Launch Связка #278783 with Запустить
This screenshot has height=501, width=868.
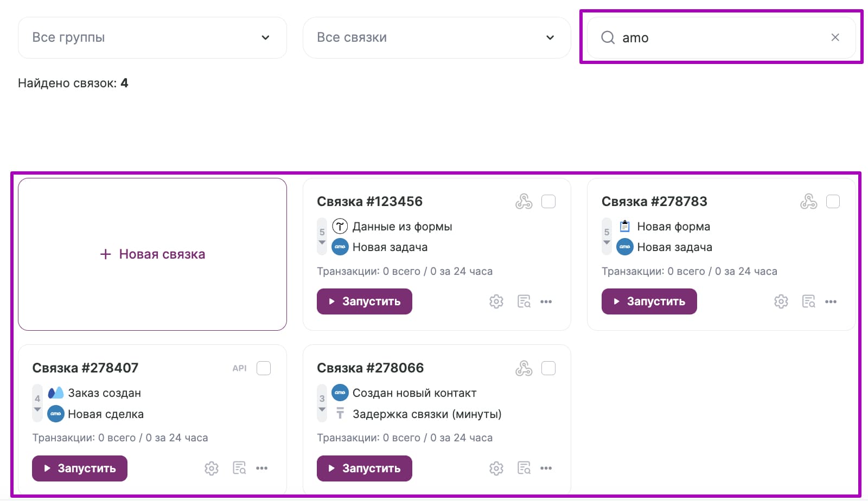[x=649, y=301]
